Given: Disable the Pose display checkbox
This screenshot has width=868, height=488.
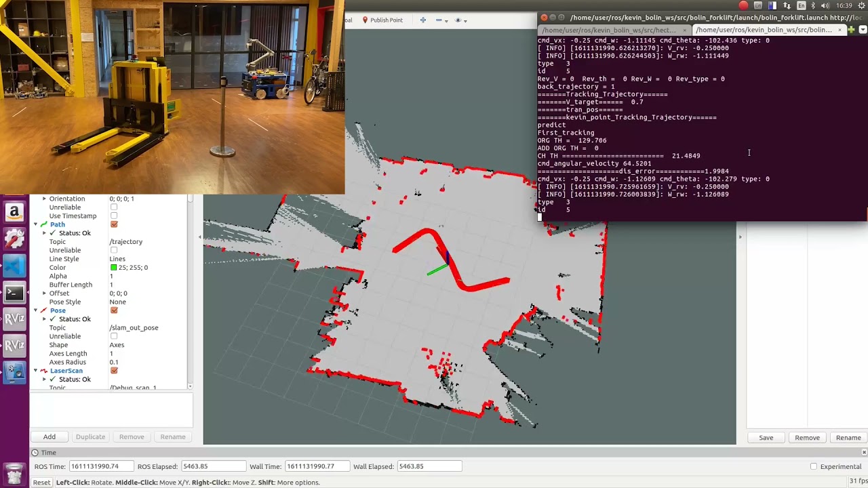Looking at the screenshot, I should pos(114,310).
